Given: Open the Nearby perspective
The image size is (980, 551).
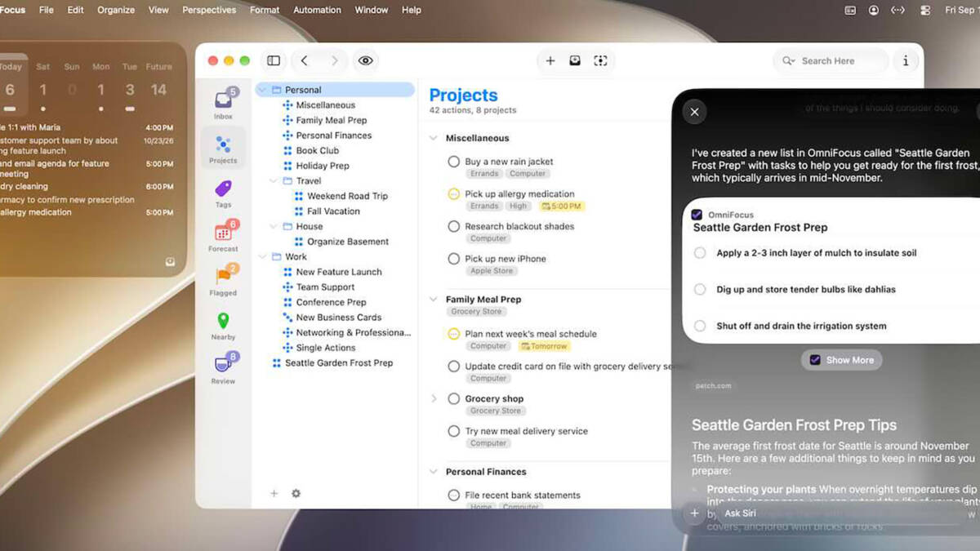Looking at the screenshot, I should point(223,325).
